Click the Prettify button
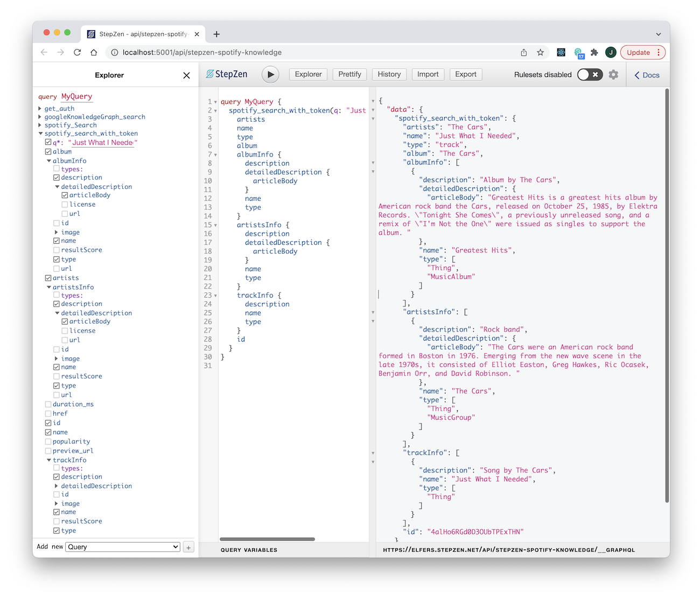The height and width of the screenshot is (599, 700). [x=349, y=74]
